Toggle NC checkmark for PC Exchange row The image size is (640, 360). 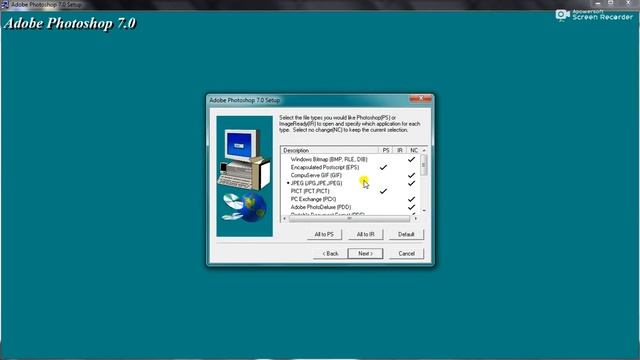(411, 199)
